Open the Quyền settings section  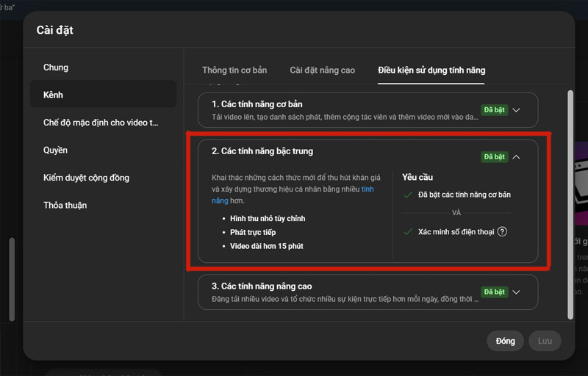tap(56, 150)
